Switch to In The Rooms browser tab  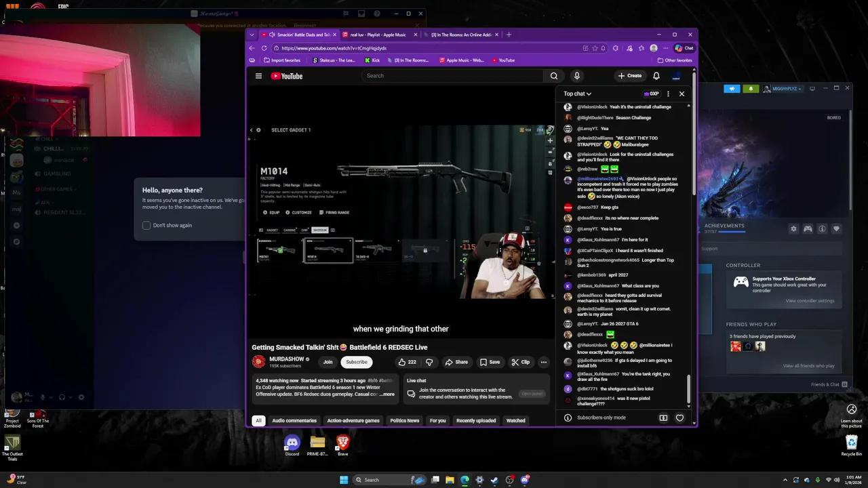[x=462, y=35]
